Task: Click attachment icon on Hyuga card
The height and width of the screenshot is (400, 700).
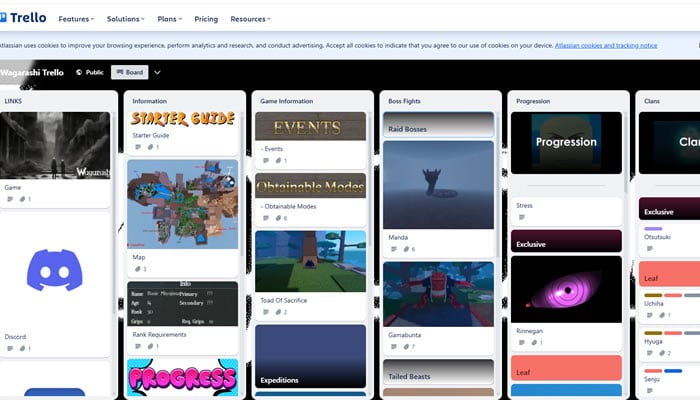Action: [662, 353]
